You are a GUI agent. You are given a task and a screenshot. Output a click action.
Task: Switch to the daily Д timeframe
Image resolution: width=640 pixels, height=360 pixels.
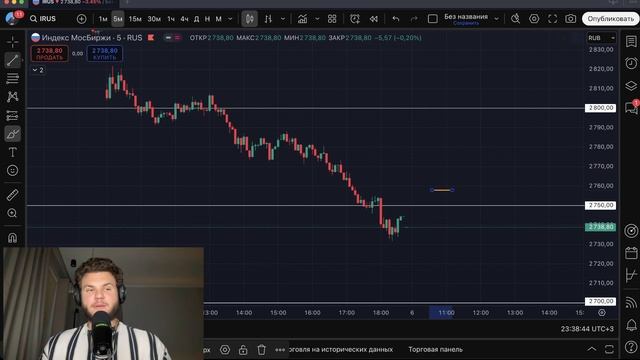click(x=197, y=19)
